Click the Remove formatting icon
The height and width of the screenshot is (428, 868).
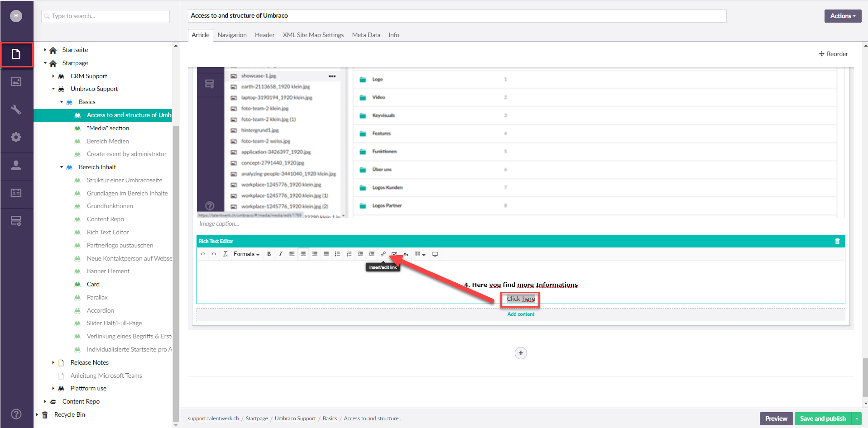click(225, 254)
